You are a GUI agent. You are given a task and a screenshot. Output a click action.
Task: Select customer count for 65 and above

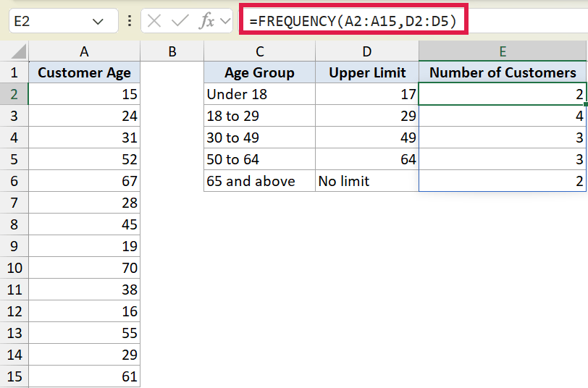(x=503, y=181)
